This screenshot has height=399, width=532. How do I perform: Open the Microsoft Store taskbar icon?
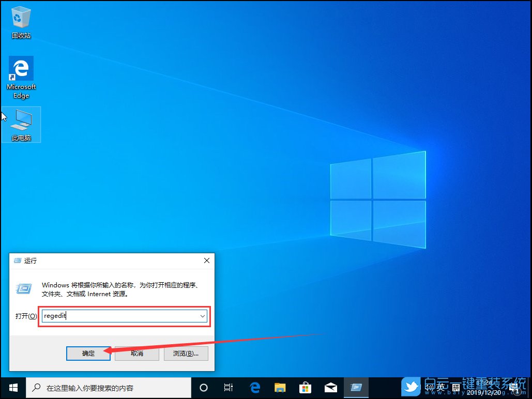coord(305,388)
